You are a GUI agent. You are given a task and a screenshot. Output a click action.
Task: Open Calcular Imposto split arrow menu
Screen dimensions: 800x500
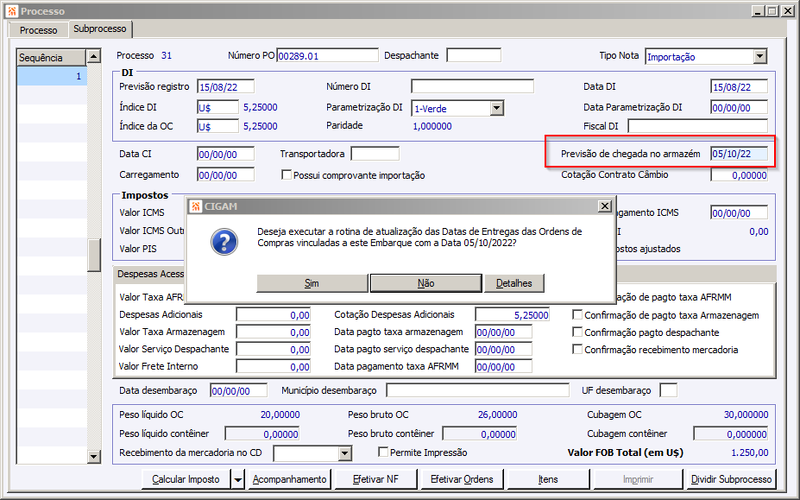(x=238, y=480)
